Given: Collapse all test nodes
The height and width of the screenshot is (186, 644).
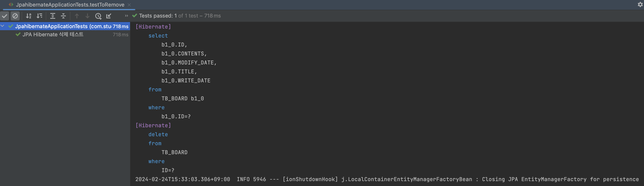Looking at the screenshot, I should pos(64,16).
